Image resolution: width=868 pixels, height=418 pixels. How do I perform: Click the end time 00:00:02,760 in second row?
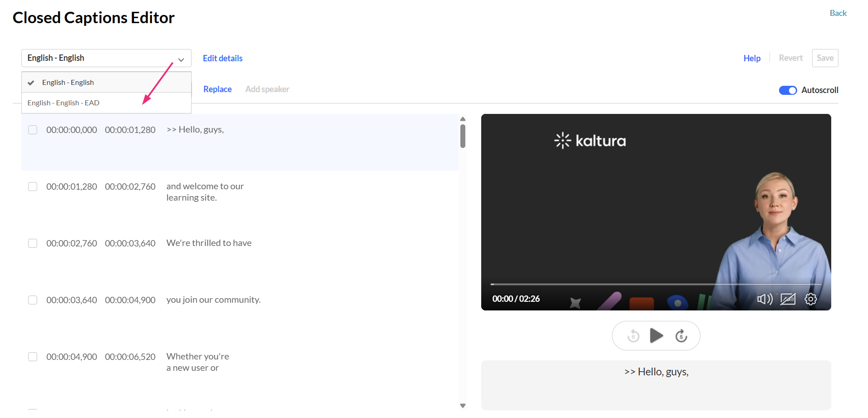pyautogui.click(x=130, y=187)
